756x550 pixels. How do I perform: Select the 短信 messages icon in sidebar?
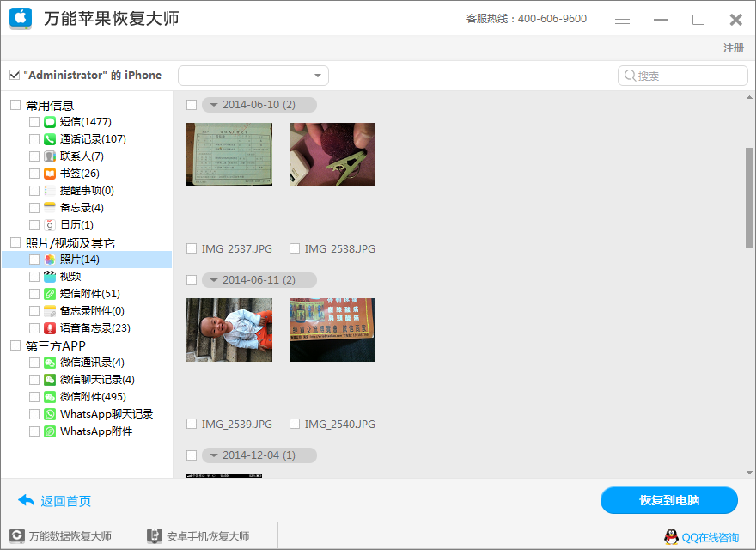click(48, 120)
